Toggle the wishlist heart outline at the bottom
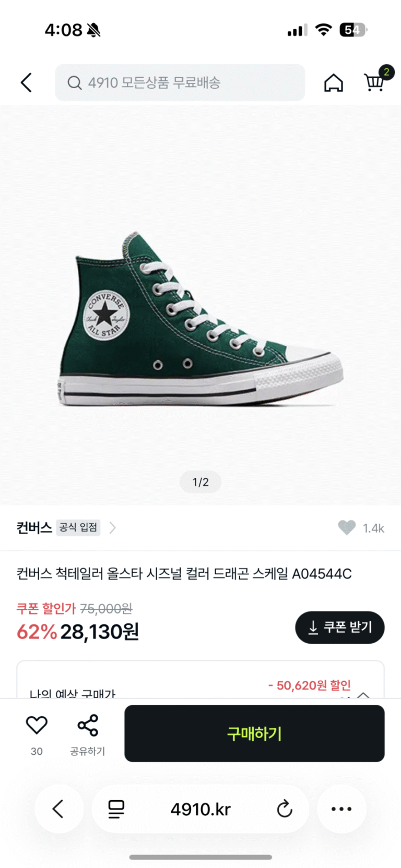401x868 pixels. [x=37, y=725]
